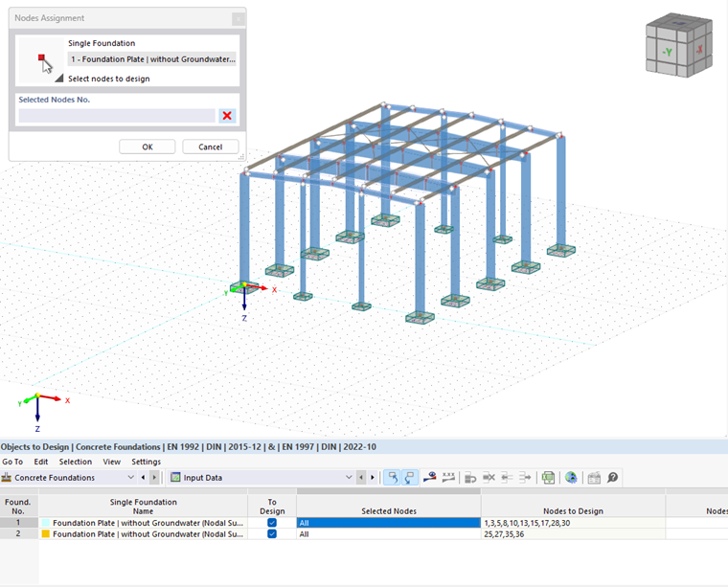This screenshot has width=728, height=587.
Task: Click the globe settings toolbar icon
Action: [x=571, y=478]
